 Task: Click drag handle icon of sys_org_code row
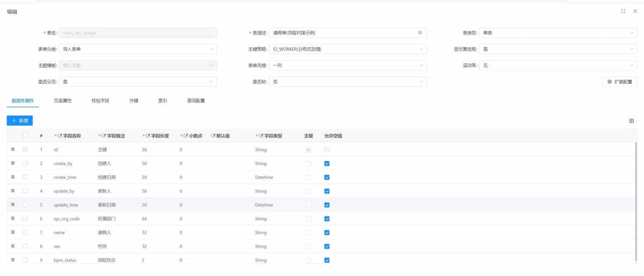coord(13,219)
